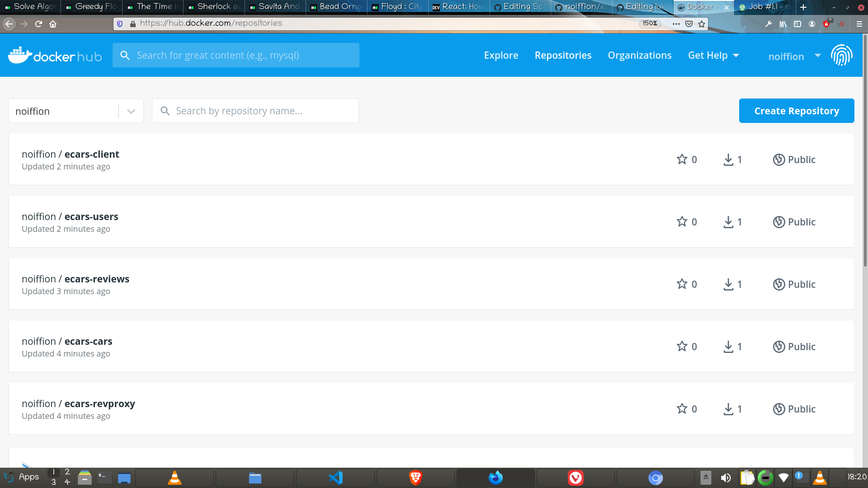The width and height of the screenshot is (868, 488).
Task: Star the ecars-users repository
Action: point(682,221)
